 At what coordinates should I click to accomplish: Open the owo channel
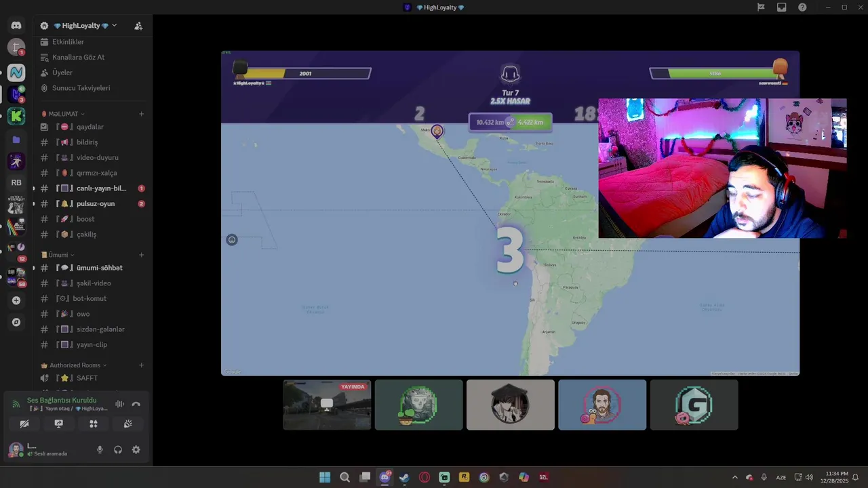(x=92, y=314)
